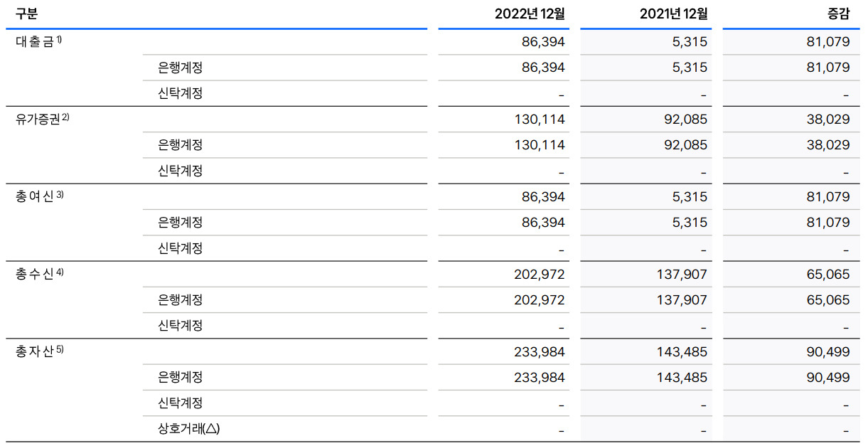The image size is (868, 446).
Task: Select 86,394 in the 총여신 total row
Action: 543,197
